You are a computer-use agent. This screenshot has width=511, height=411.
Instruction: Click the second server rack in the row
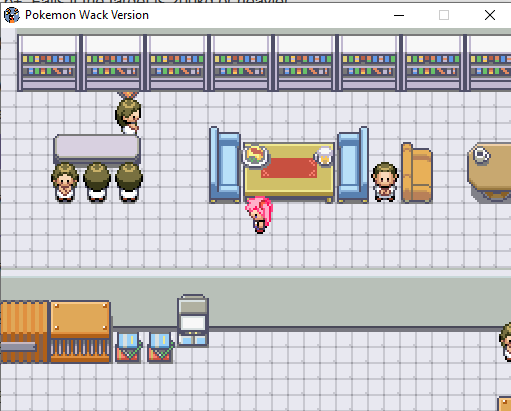tap(113, 63)
